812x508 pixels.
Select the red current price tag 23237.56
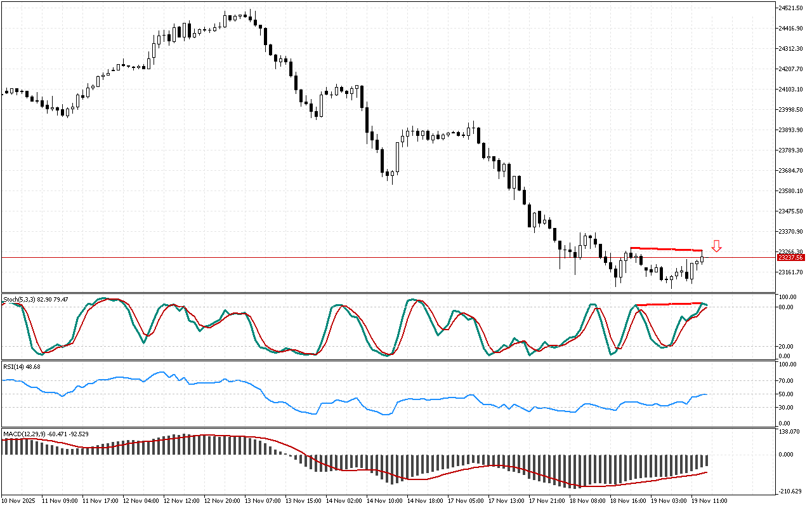pyautogui.click(x=790, y=258)
